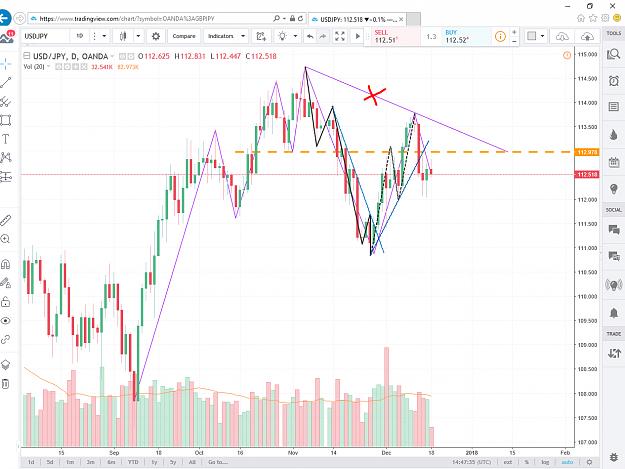625x469 pixels.
Task: Expand the USD/JPY legend title arrow
Action: click(112, 56)
